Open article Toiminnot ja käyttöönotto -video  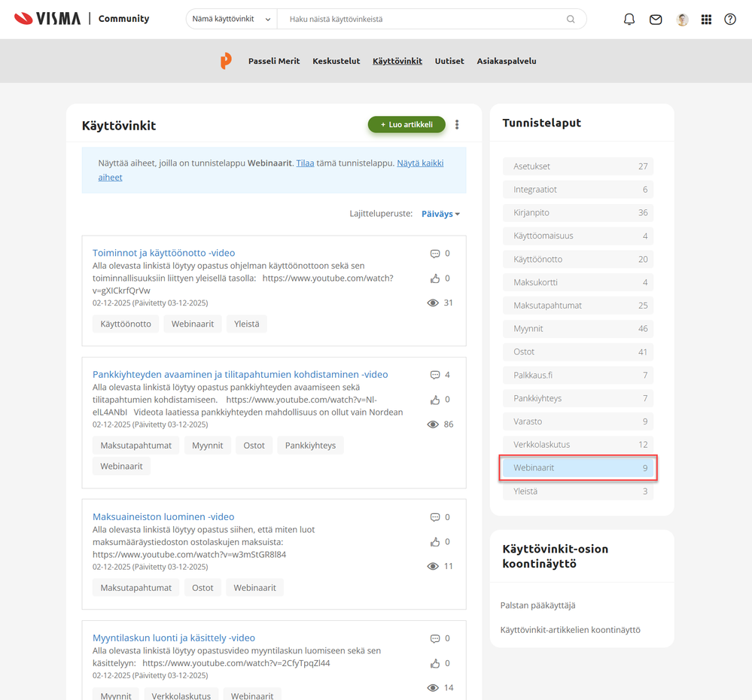pyautogui.click(x=163, y=253)
